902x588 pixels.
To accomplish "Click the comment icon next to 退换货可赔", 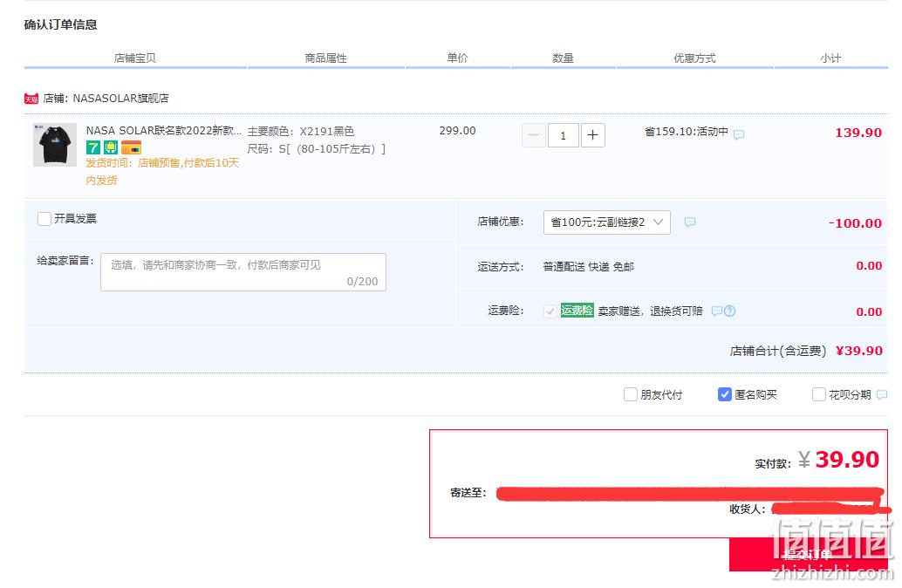I will coord(717,311).
